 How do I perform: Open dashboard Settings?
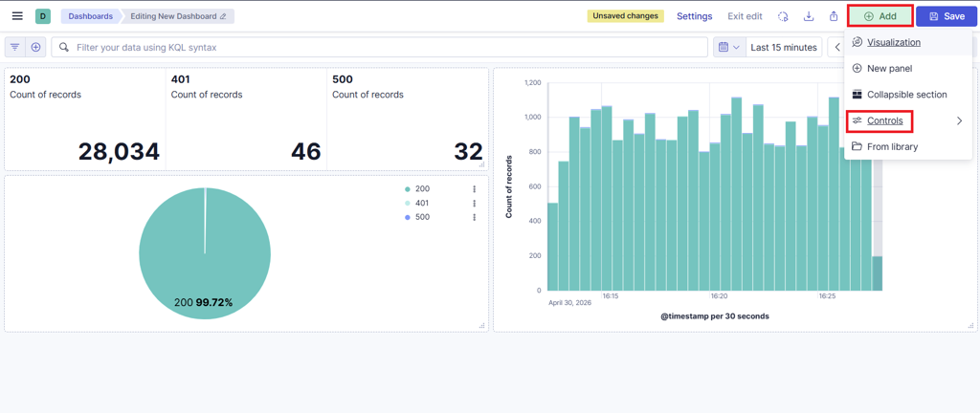coord(695,16)
